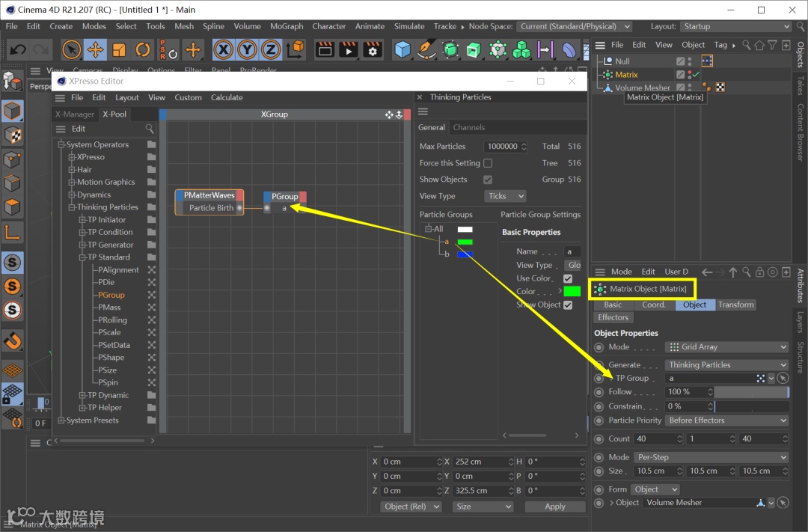This screenshot has height=532, width=808.
Task: Toggle Show Object checkbox in group settings
Action: [568, 305]
